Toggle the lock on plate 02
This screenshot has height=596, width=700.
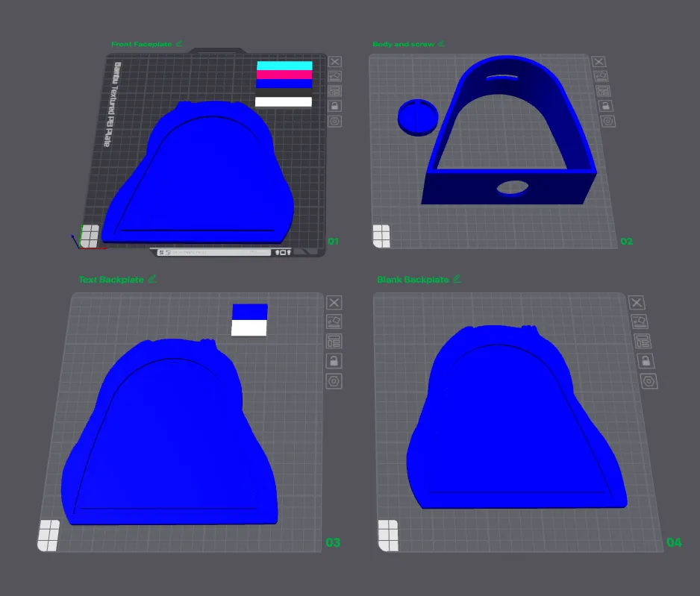[x=605, y=106]
